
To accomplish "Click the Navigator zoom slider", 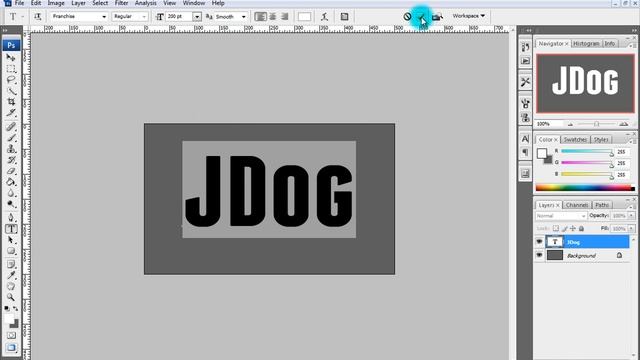I will click(x=596, y=124).
